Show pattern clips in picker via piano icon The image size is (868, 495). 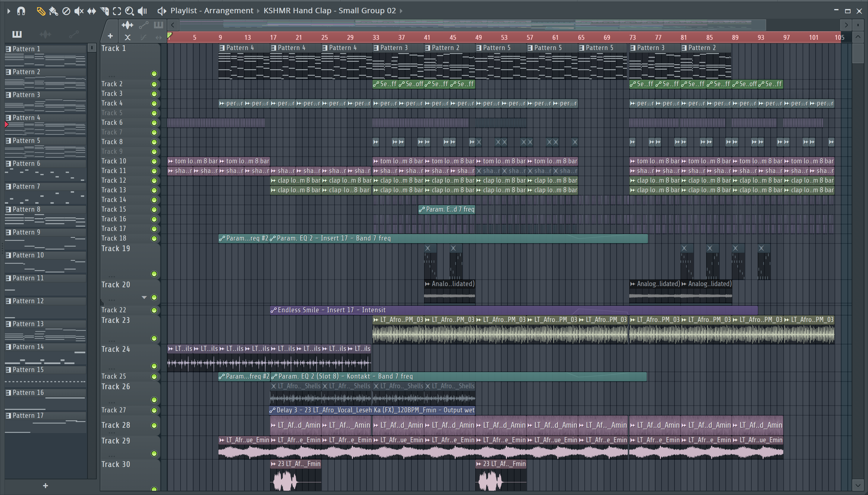point(17,34)
